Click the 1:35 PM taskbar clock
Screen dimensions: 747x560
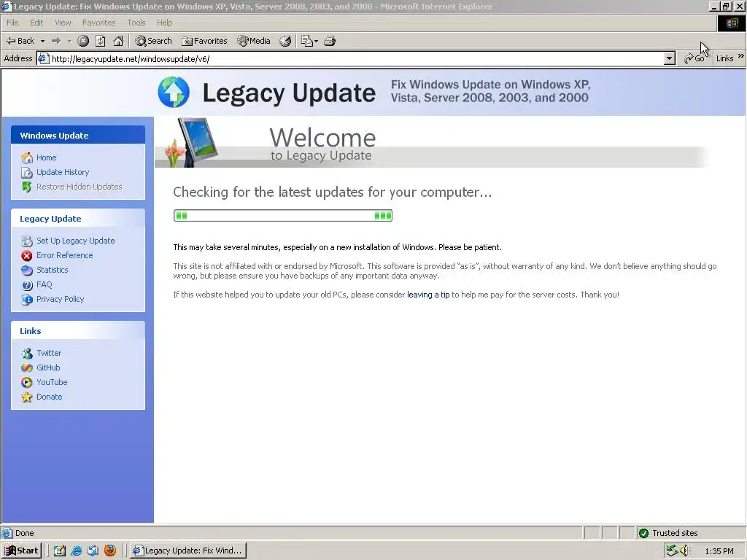tap(719, 551)
